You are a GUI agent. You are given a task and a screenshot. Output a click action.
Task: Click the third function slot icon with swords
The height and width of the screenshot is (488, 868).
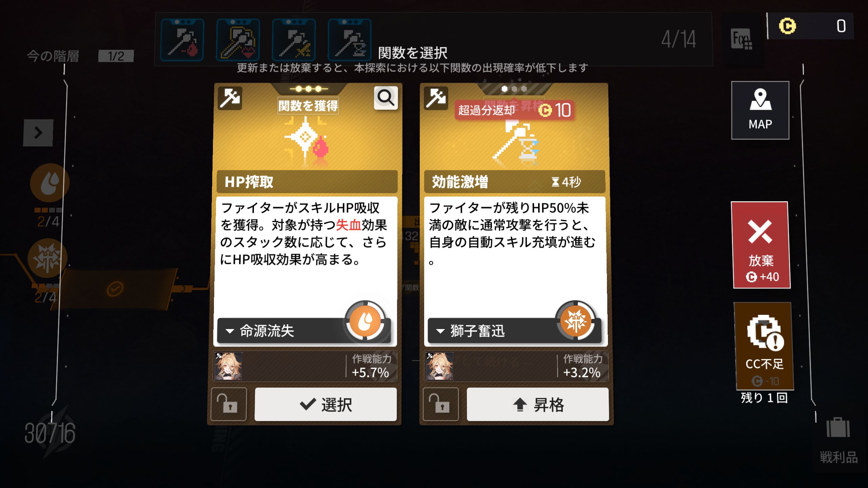pyautogui.click(x=294, y=40)
